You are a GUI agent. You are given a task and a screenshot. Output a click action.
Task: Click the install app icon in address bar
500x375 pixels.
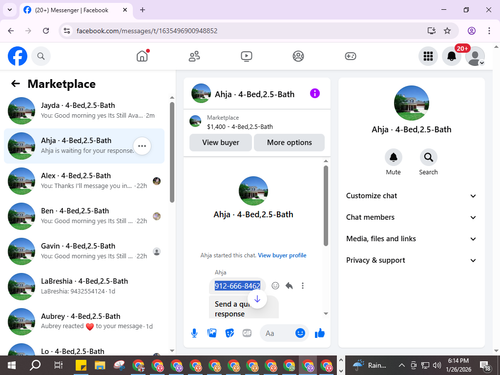(x=431, y=31)
